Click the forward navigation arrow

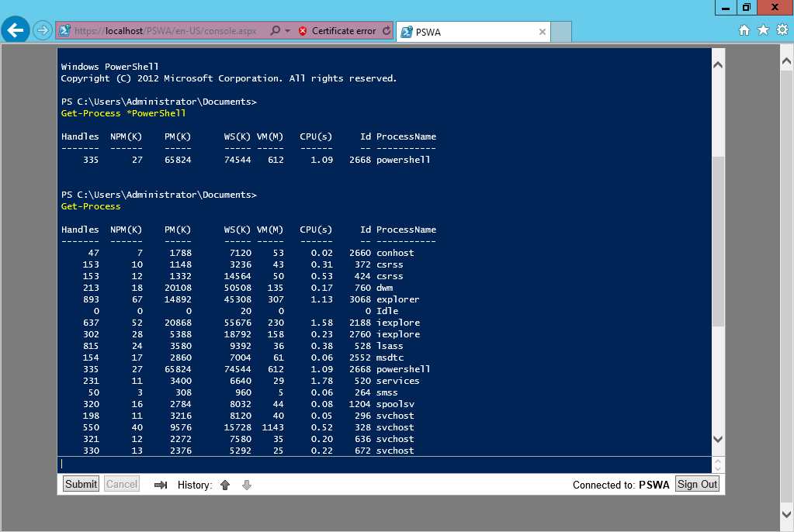(x=41, y=30)
